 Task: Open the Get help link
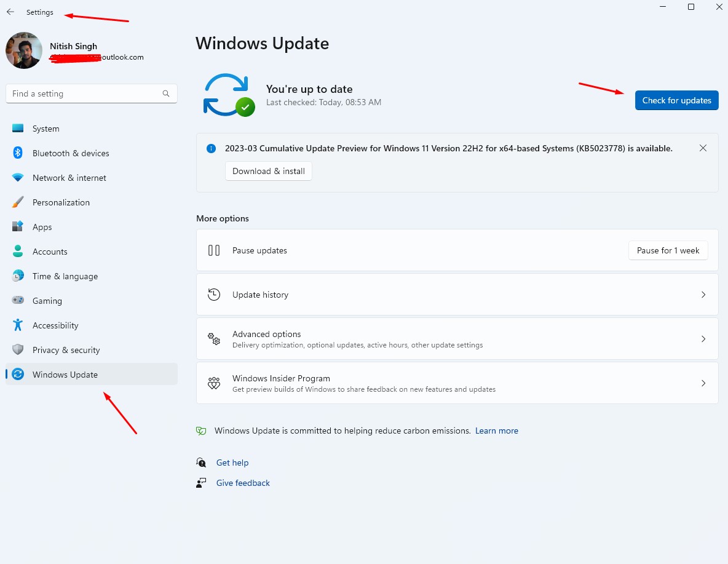tap(232, 463)
